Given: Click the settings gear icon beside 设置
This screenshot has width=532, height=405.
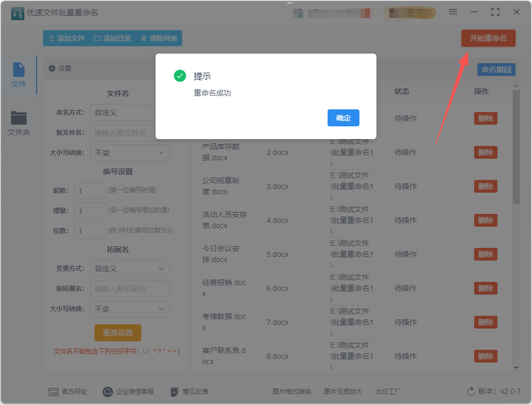Looking at the screenshot, I should tap(52, 68).
